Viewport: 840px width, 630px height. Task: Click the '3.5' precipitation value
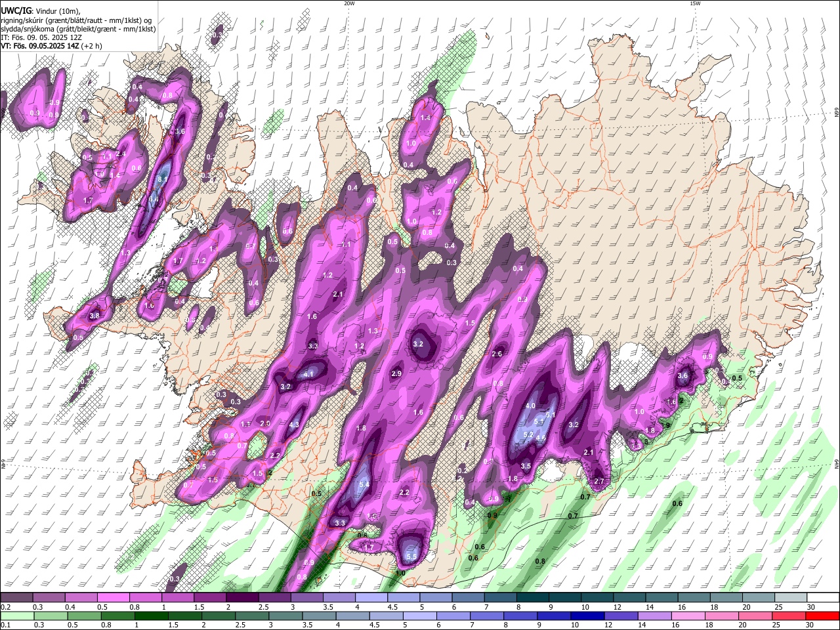click(x=526, y=466)
